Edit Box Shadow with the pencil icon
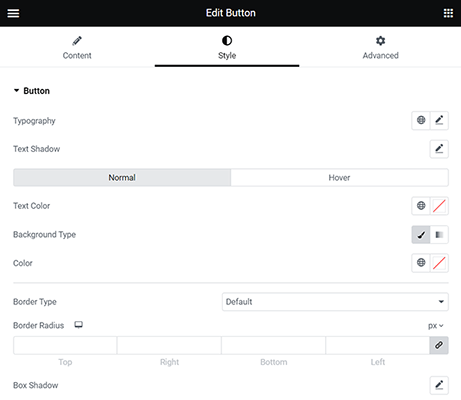 click(439, 385)
